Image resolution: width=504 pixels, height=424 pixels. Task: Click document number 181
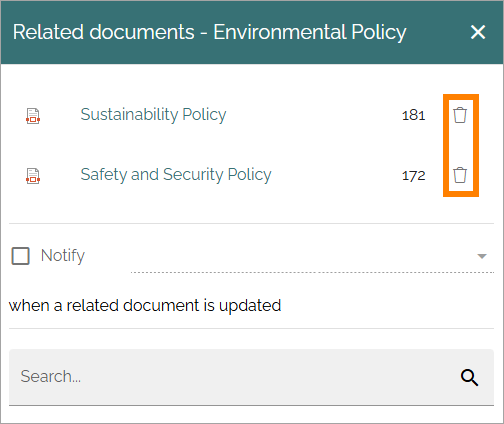tap(413, 116)
